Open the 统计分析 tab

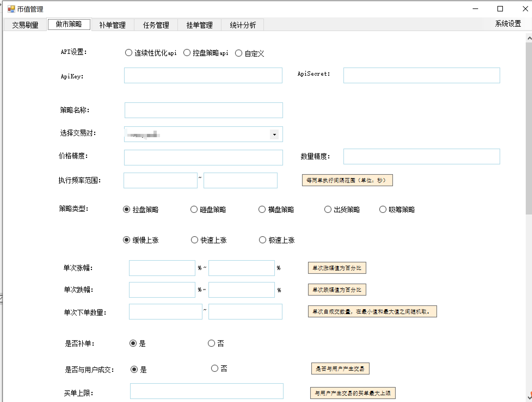click(243, 25)
